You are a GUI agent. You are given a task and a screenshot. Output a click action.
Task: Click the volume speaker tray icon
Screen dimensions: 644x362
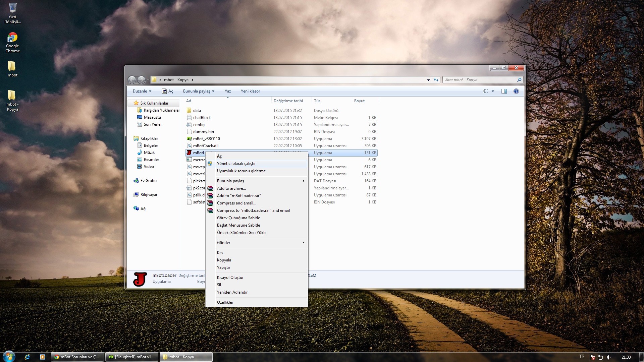(608, 357)
